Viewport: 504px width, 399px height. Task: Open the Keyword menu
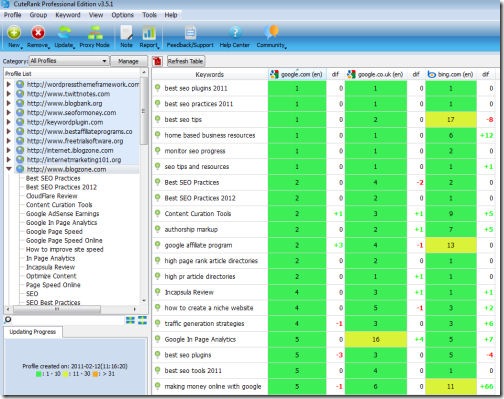pyautogui.click(x=68, y=15)
